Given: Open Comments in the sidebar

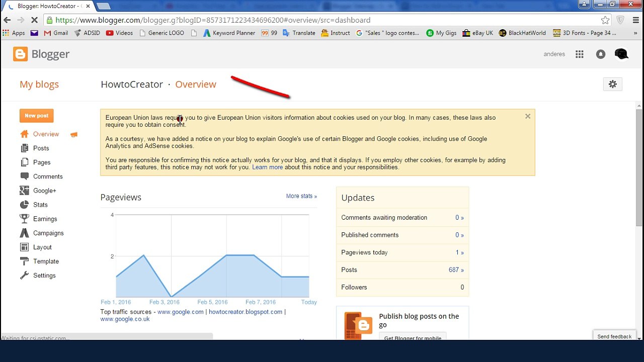Looking at the screenshot, I should 48,176.
